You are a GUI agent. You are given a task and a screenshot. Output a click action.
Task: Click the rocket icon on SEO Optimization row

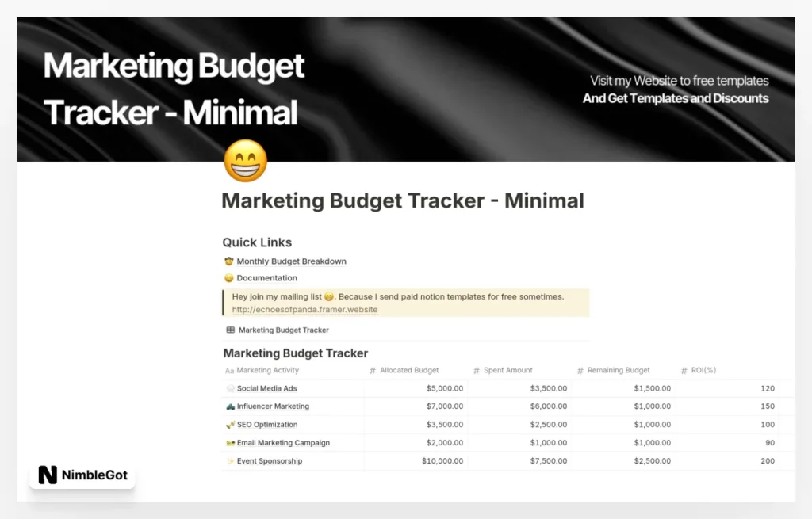(x=232, y=424)
